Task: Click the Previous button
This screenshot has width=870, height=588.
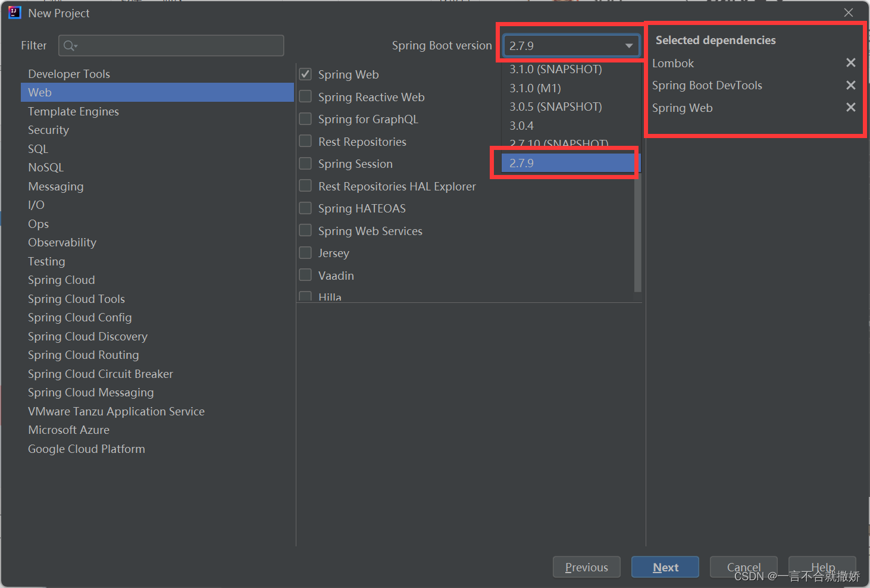Action: tap(587, 567)
